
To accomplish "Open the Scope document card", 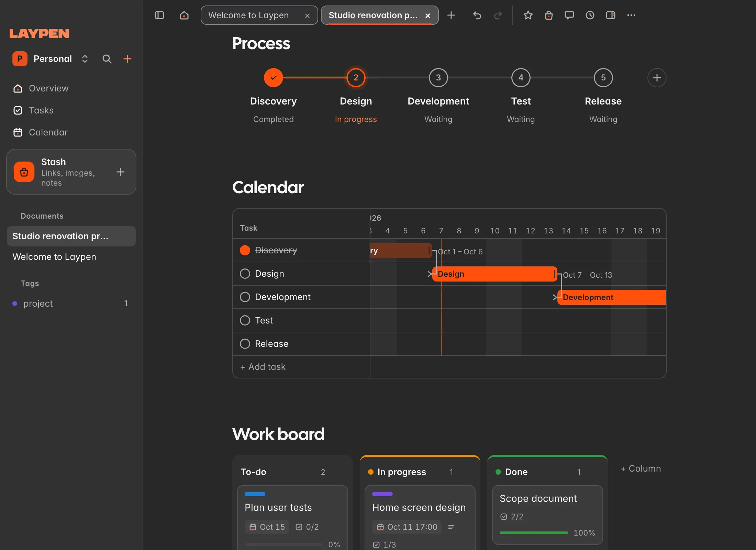I will click(547, 515).
